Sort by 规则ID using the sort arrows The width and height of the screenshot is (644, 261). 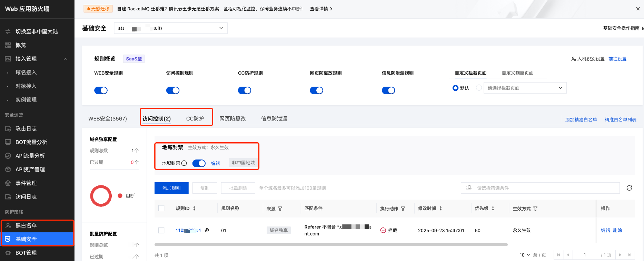tap(194, 208)
